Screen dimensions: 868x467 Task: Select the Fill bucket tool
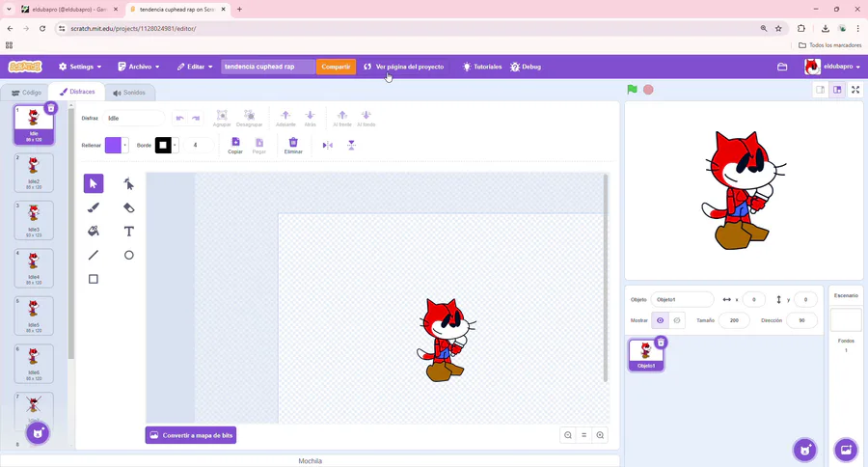[x=94, y=231]
